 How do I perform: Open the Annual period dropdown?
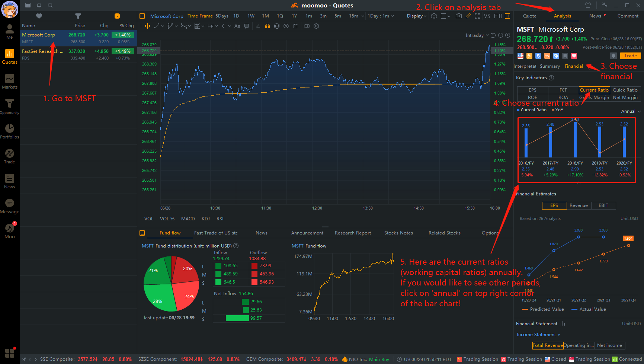631,111
